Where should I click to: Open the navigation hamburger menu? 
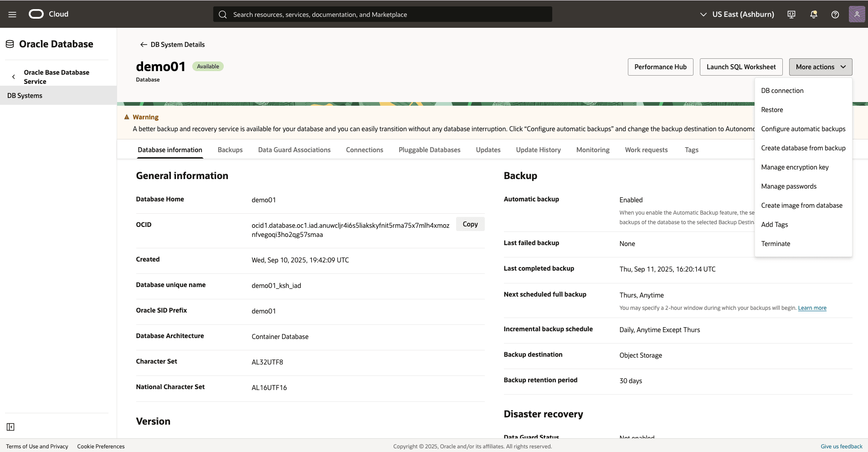[12, 14]
